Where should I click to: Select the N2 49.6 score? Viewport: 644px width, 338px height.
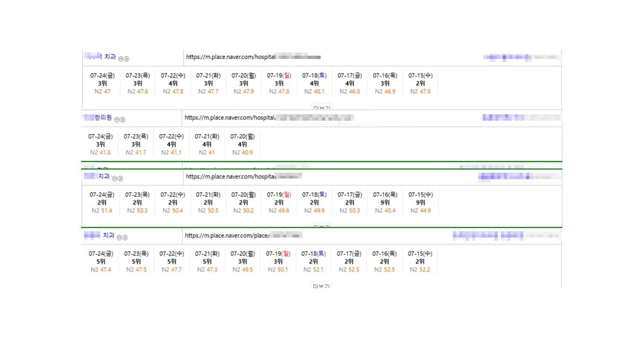point(279,211)
